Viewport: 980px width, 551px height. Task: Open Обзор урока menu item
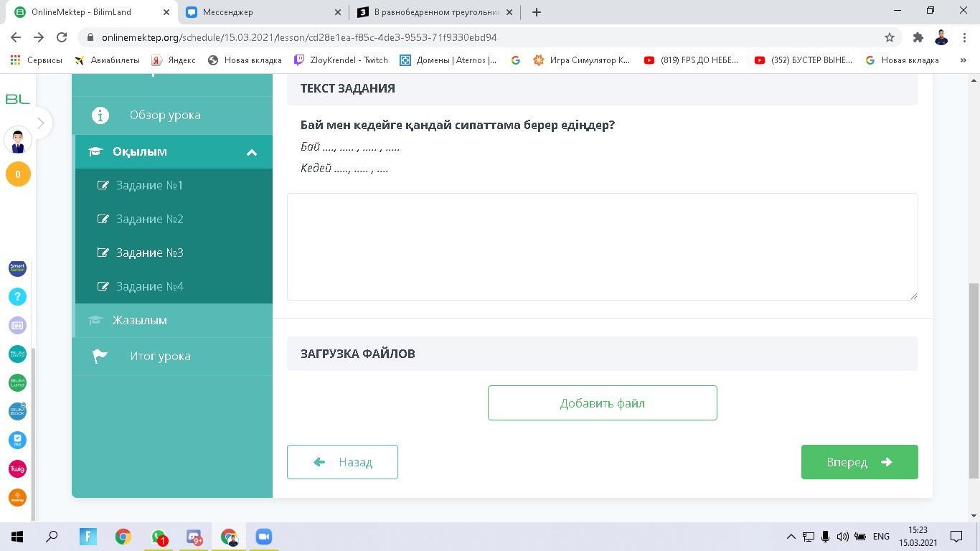[x=165, y=115]
